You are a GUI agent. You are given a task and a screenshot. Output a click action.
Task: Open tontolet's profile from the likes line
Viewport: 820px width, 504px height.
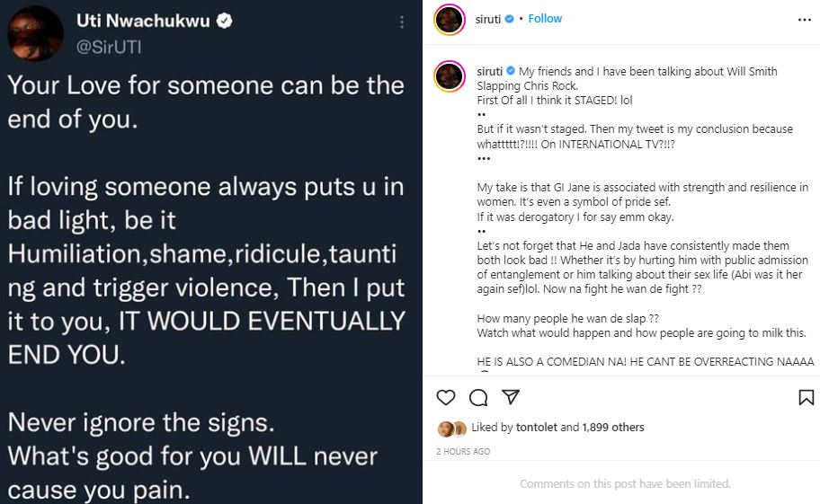pos(536,428)
